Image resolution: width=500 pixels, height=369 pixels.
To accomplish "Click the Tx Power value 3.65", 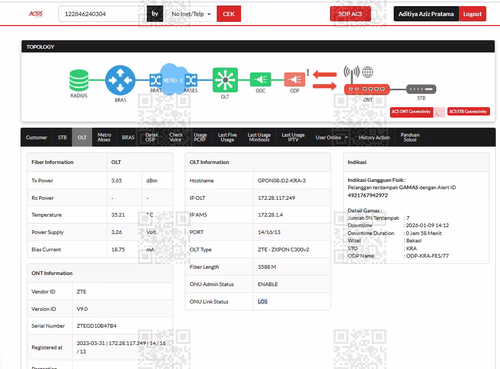I will point(117,181).
